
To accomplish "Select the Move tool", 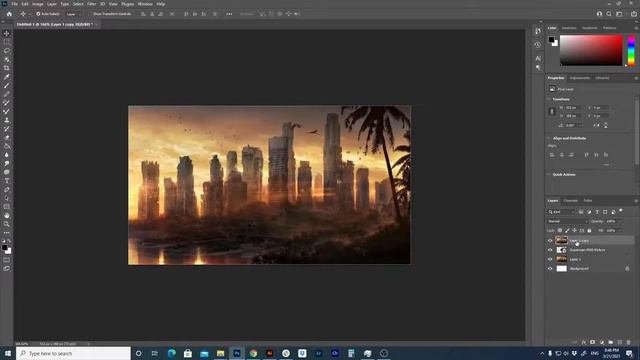I will pyautogui.click(x=7, y=33).
